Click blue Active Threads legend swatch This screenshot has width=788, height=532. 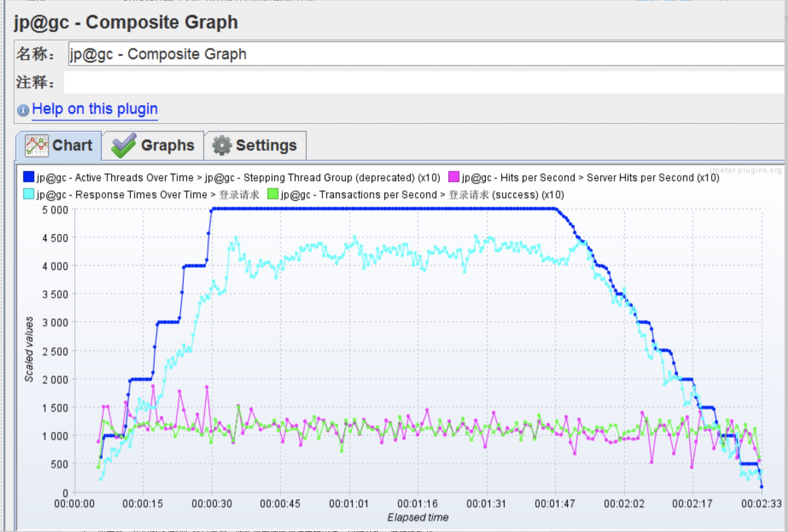29,177
